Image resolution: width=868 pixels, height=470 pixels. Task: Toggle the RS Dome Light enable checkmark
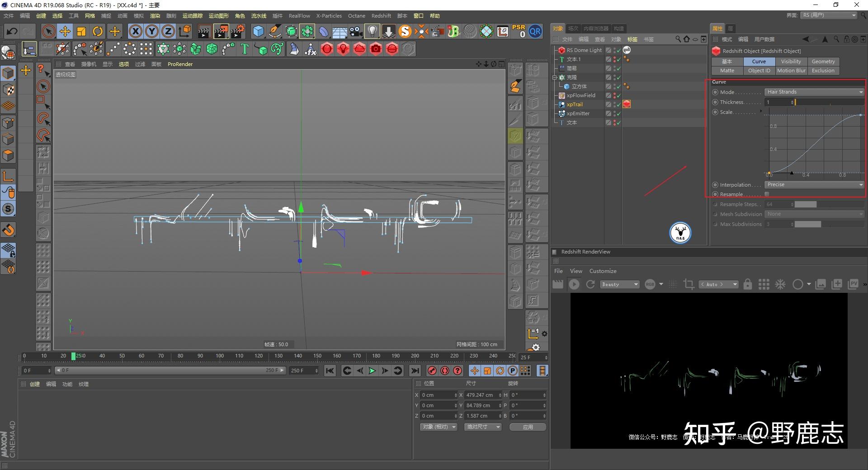click(619, 50)
